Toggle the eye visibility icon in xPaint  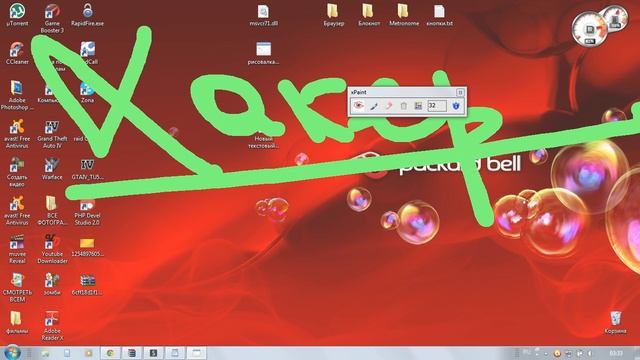click(358, 106)
